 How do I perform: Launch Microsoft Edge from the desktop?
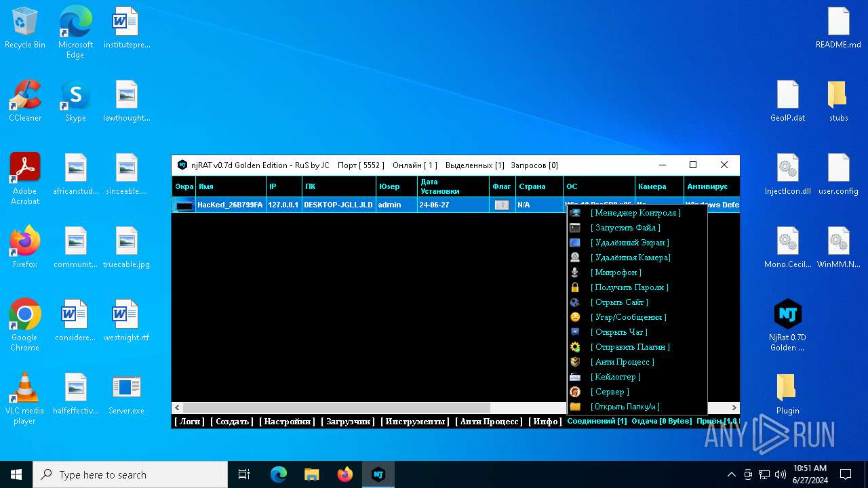pos(75,32)
